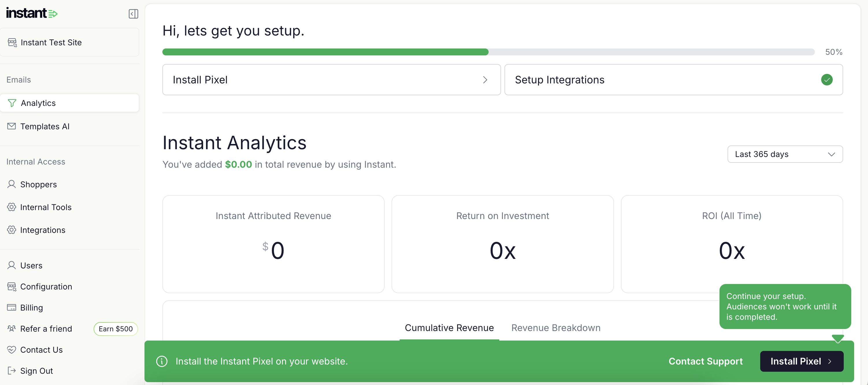Click the Sign Out arrow icon
Screen dimensions: 868x385
[x=12, y=371]
